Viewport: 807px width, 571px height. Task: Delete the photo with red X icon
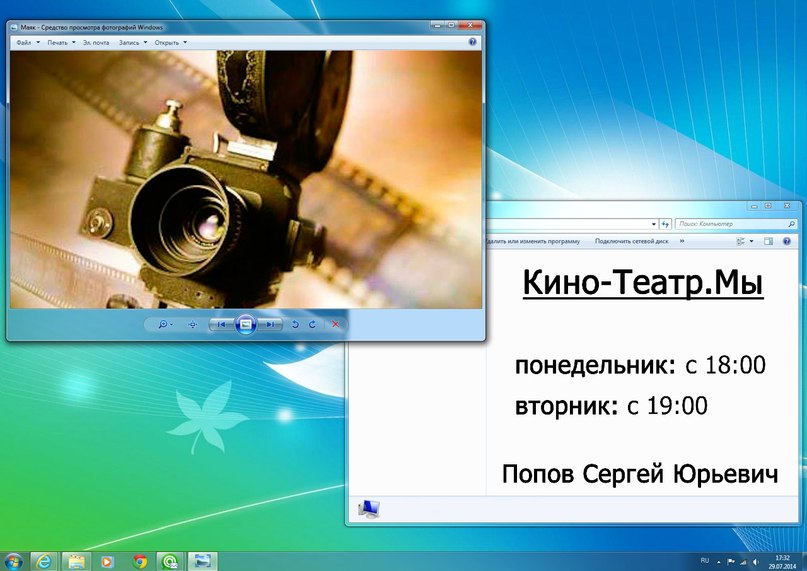click(336, 324)
